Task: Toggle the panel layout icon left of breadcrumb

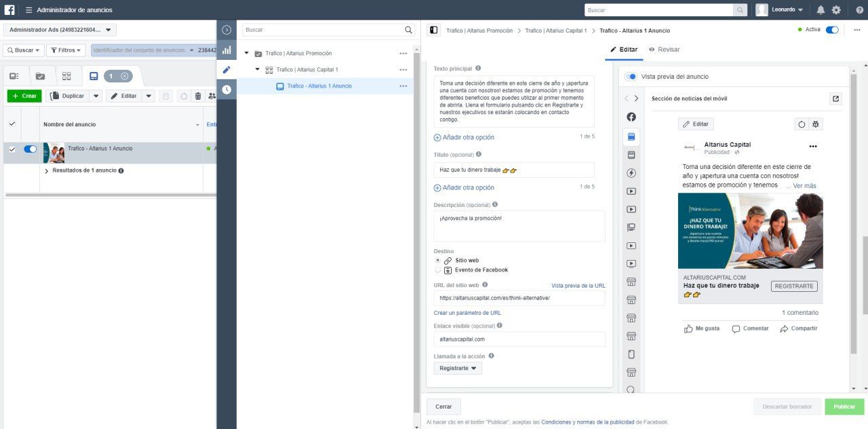Action: pos(433,31)
